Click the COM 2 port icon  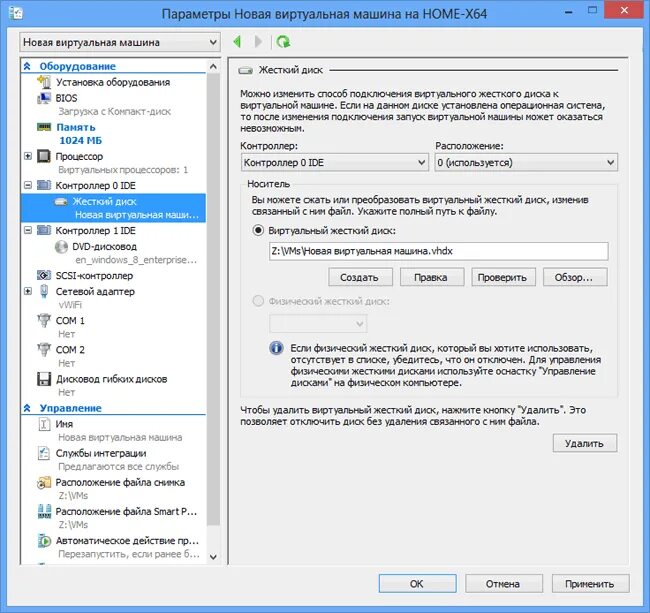(44, 349)
